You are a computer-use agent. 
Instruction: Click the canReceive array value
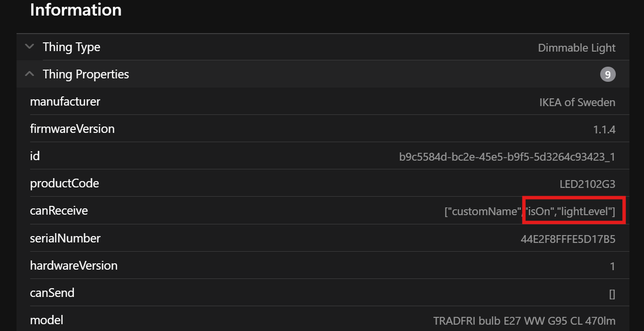[530, 211]
